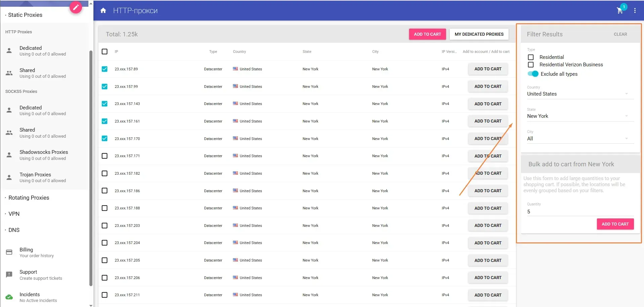
Task: Enable the Residential type checkbox
Action: 531,57
